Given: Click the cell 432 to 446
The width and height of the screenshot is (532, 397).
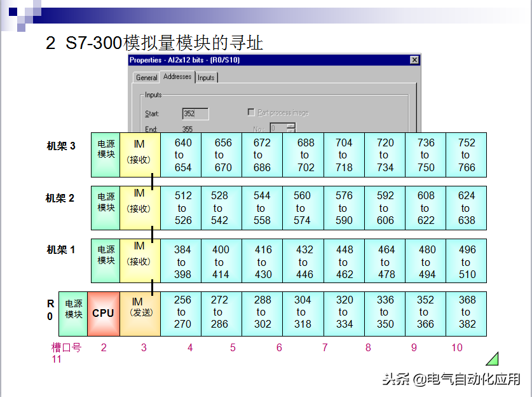Looking at the screenshot, I should tap(303, 261).
